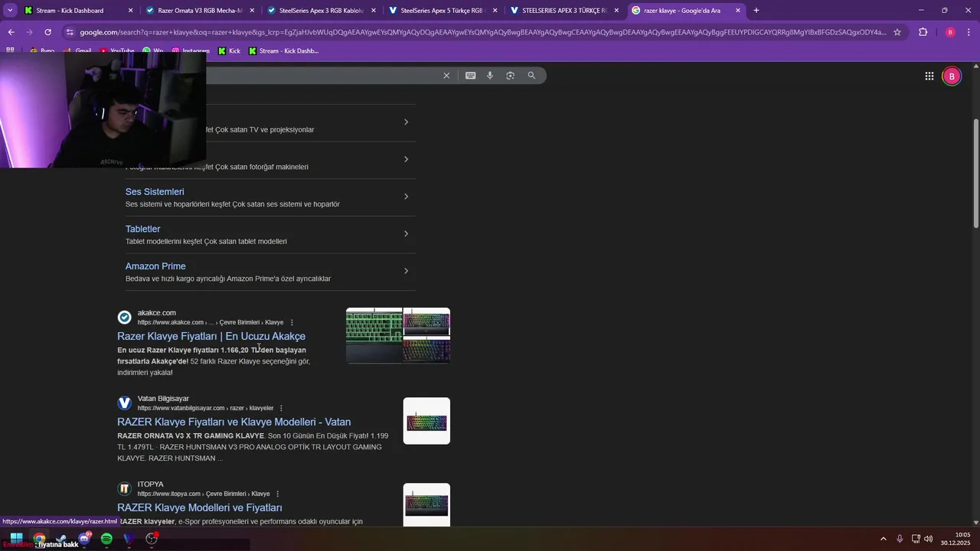This screenshot has width=980, height=551.
Task: Open the Amazon Prime link
Action: pyautogui.click(x=155, y=266)
